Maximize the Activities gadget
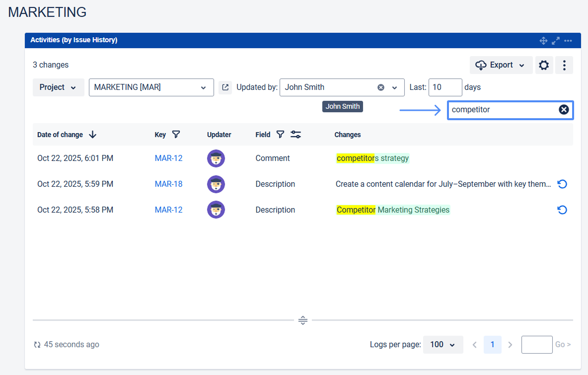This screenshot has width=588, height=375. [556, 40]
